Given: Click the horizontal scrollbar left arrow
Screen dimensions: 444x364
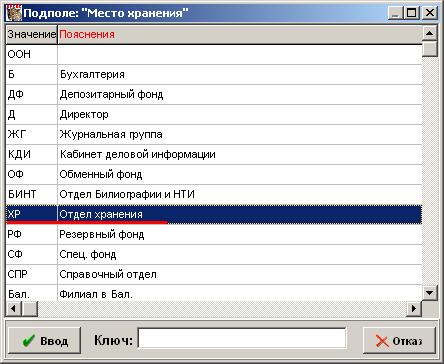Looking at the screenshot, I should [13, 308].
